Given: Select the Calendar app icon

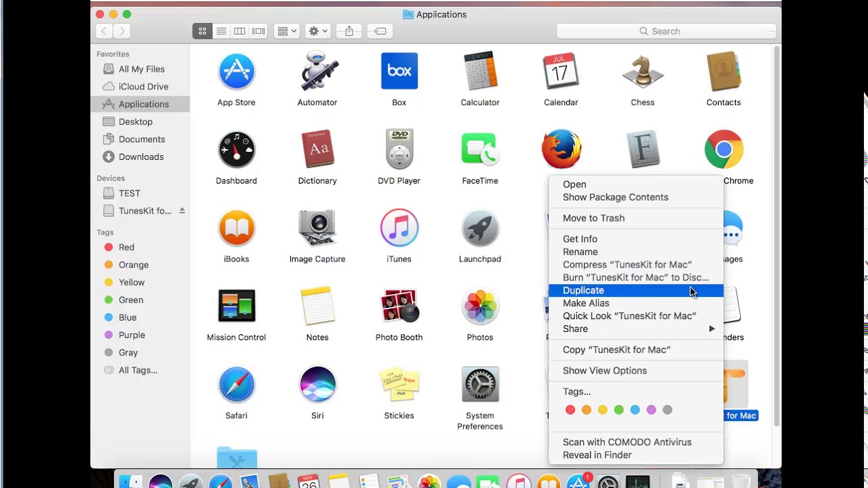Looking at the screenshot, I should (561, 71).
